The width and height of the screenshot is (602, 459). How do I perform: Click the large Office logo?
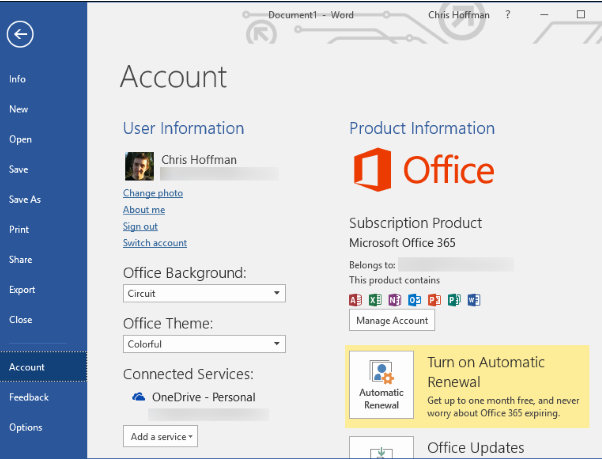pos(423,170)
